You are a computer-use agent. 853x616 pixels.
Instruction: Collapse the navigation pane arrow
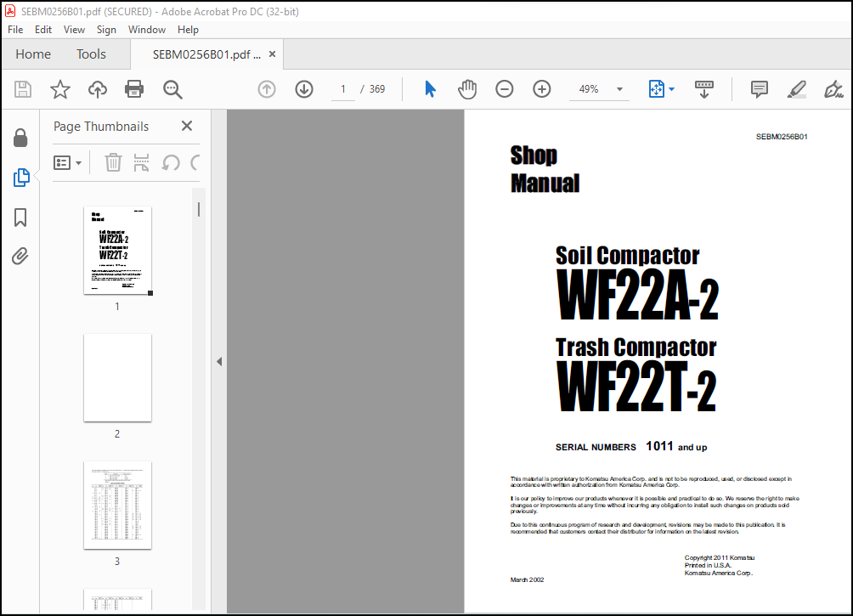click(x=219, y=361)
